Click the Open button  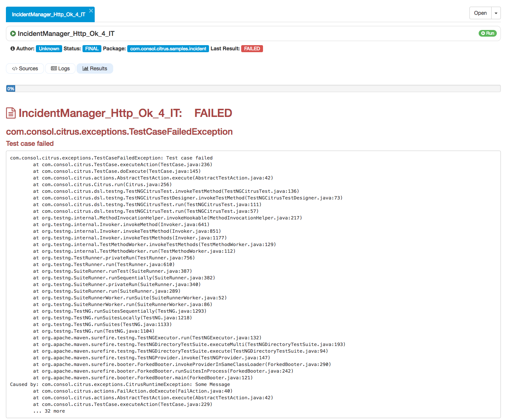pyautogui.click(x=480, y=13)
